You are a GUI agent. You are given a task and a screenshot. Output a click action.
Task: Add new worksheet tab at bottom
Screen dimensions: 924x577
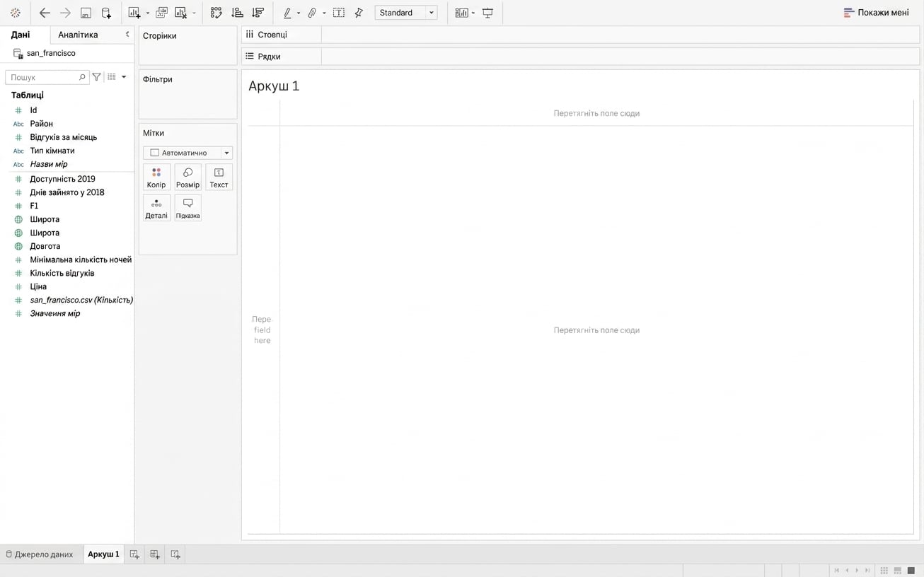point(134,554)
